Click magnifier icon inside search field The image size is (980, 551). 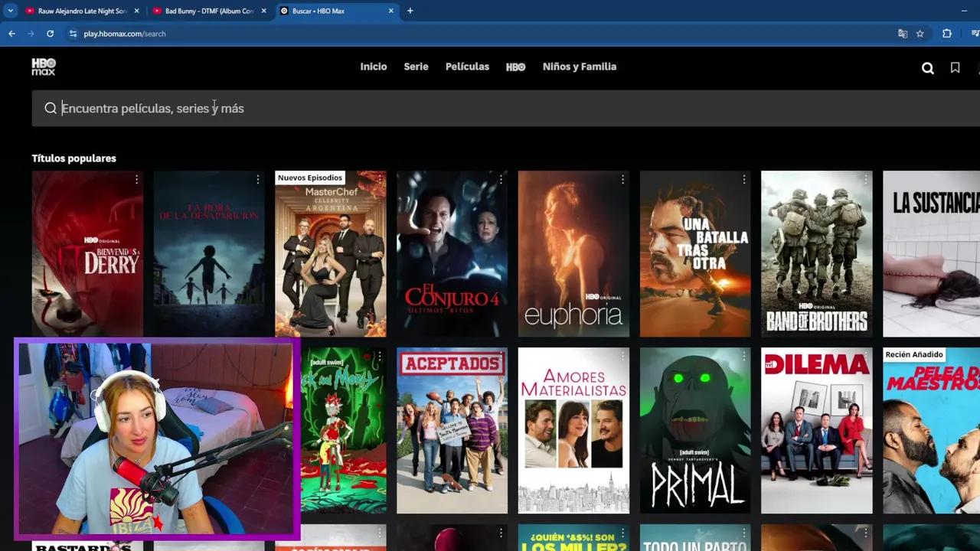[x=51, y=108]
